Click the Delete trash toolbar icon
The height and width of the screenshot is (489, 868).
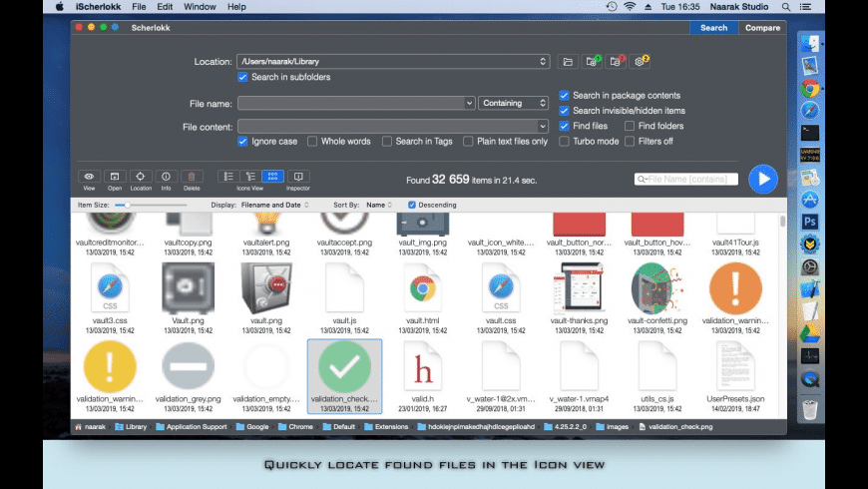click(x=192, y=176)
